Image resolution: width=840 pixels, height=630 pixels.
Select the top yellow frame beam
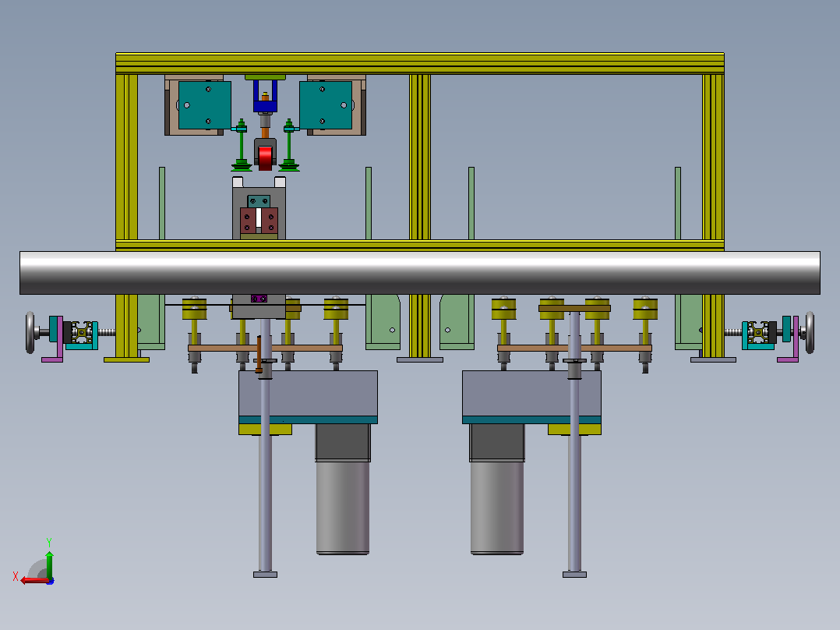pos(420,63)
